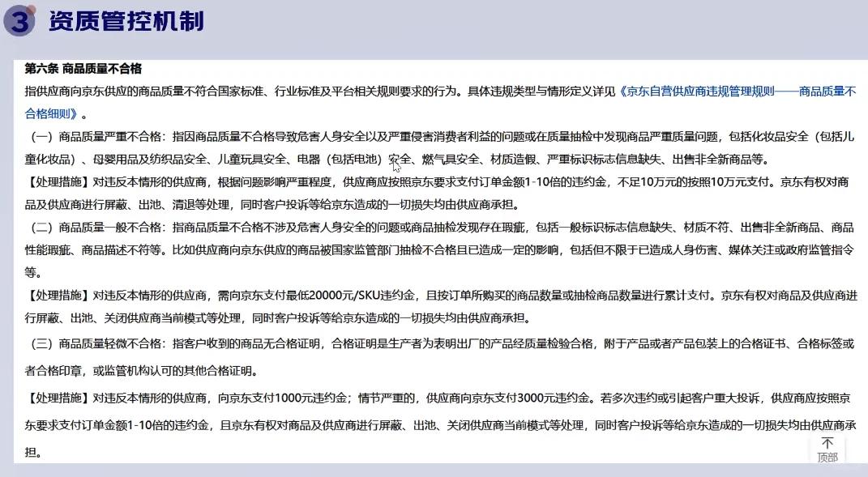Open the 京东自营供应商违规管理规则 link
This screenshot has height=477, width=868.
click(737, 92)
